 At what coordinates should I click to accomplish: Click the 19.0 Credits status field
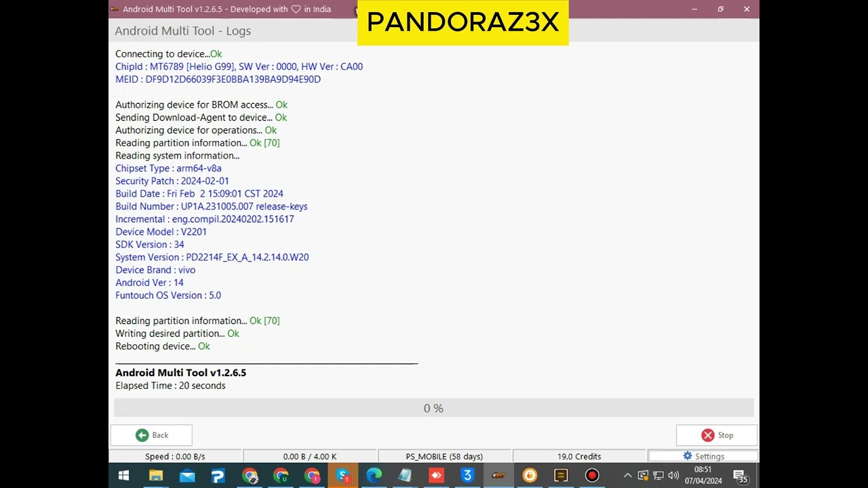point(579,456)
